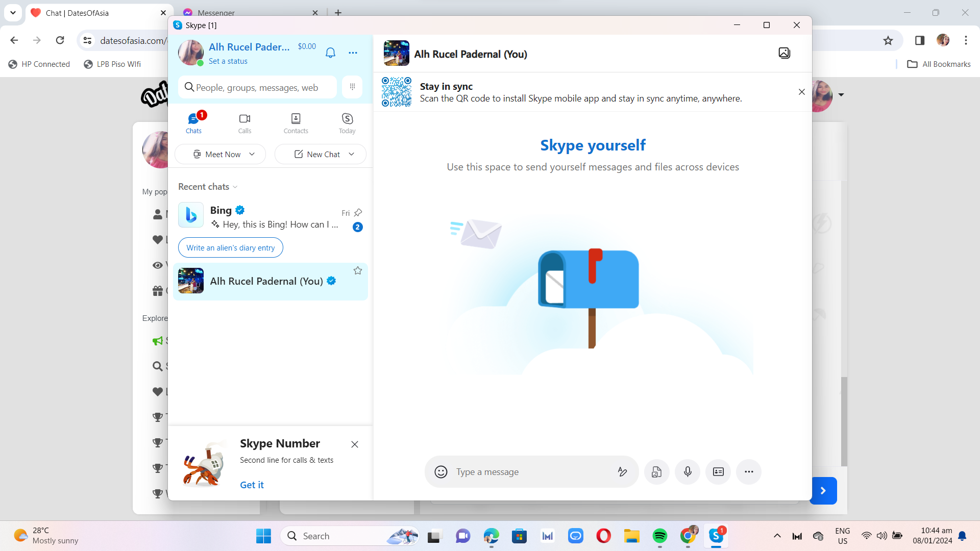The height and width of the screenshot is (551, 980).
Task: Switch to the Chats tab
Action: tap(193, 123)
